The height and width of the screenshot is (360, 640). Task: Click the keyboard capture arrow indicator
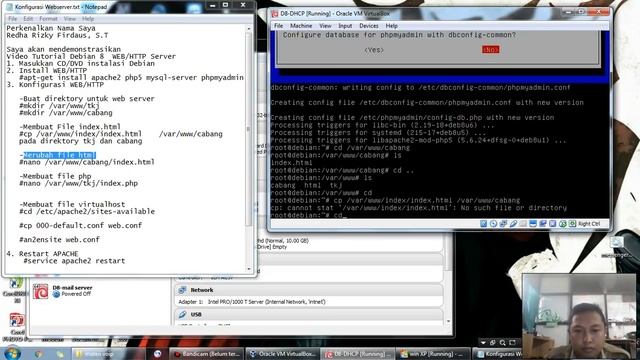click(573, 224)
